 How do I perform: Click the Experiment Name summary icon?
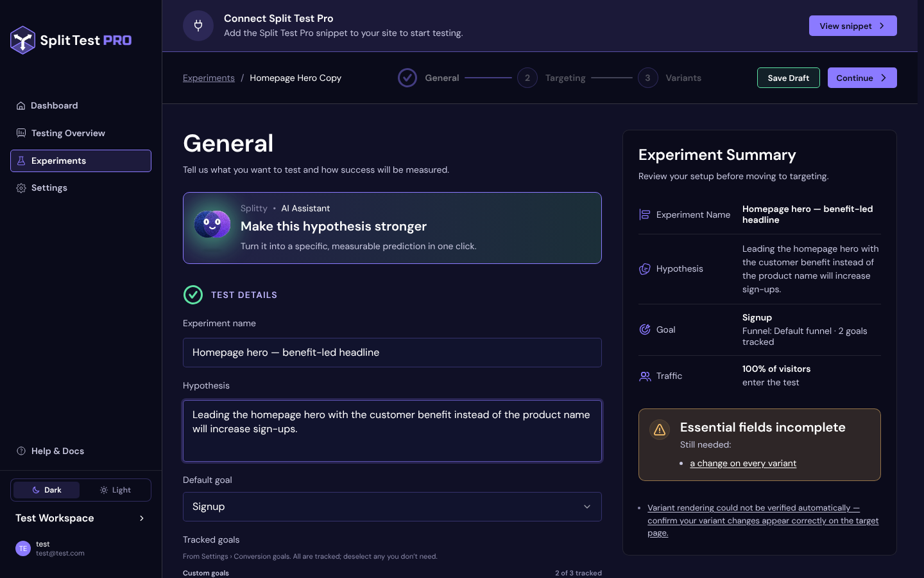645,215
